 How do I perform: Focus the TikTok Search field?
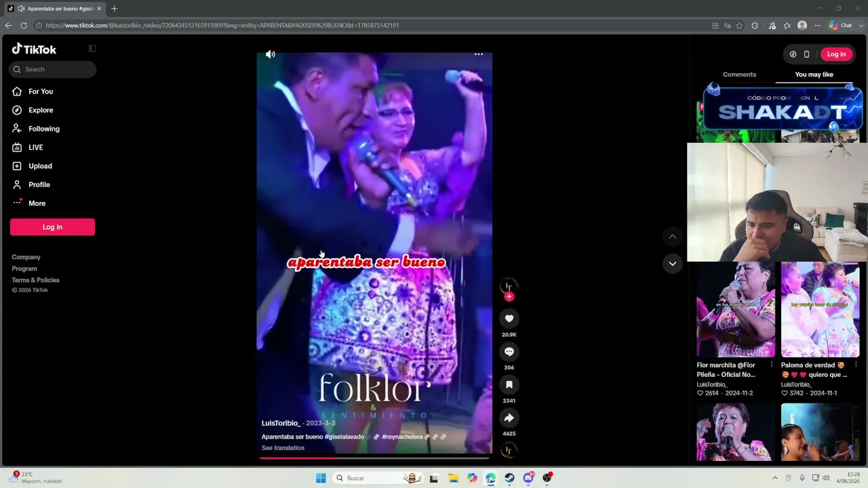coord(53,69)
